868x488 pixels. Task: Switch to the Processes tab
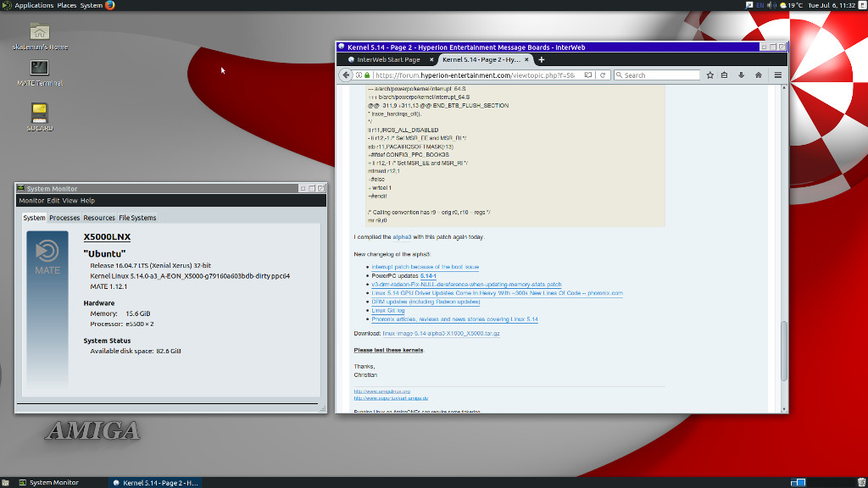[64, 218]
